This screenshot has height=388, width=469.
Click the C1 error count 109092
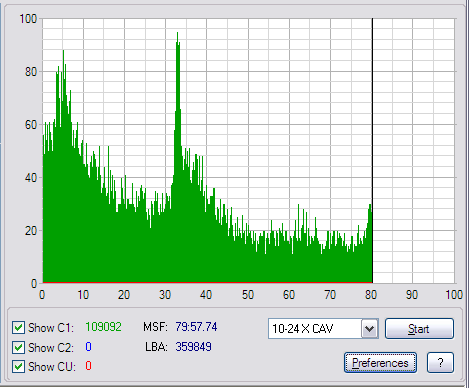[x=103, y=327]
